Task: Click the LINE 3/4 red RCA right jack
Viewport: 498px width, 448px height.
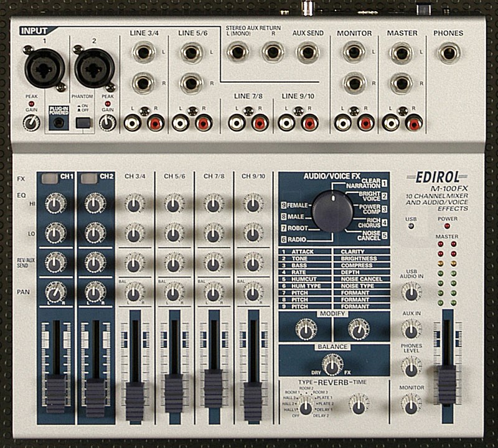Action: point(156,123)
